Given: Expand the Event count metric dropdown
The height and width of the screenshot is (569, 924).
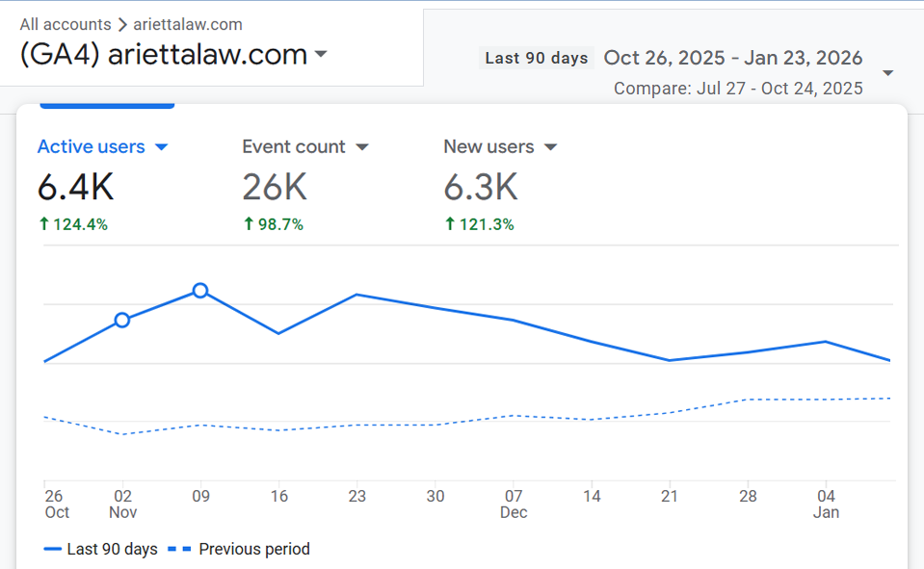Looking at the screenshot, I should [362, 147].
